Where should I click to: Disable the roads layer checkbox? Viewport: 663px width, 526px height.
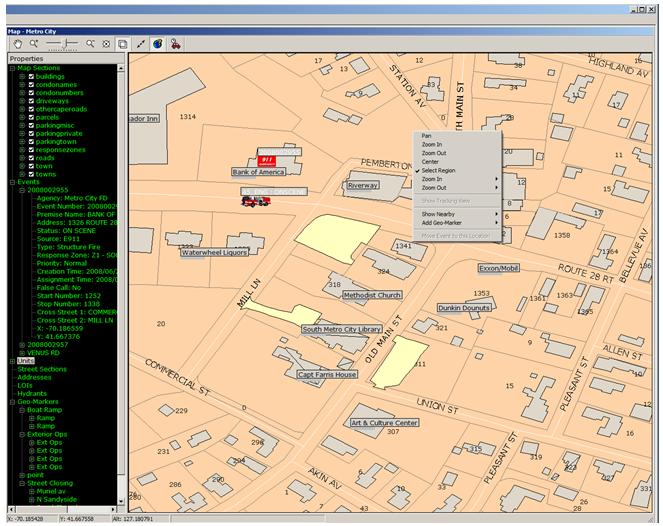click(32, 156)
